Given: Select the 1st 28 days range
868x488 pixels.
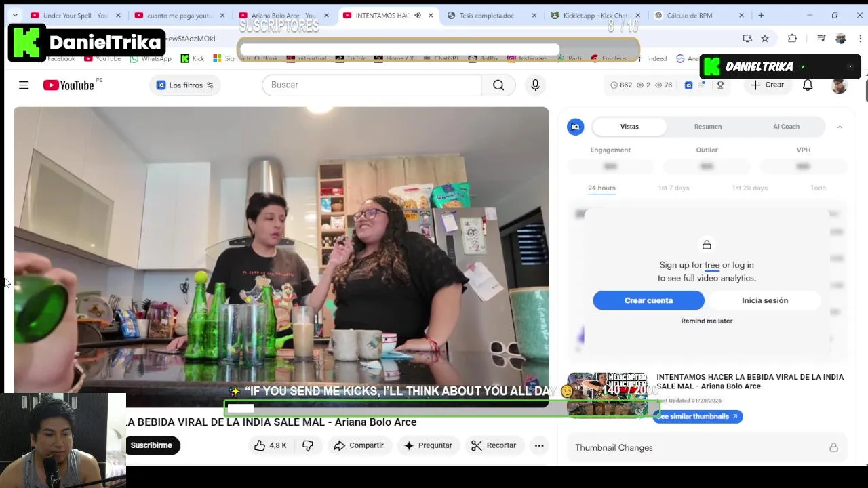Looking at the screenshot, I should point(749,188).
